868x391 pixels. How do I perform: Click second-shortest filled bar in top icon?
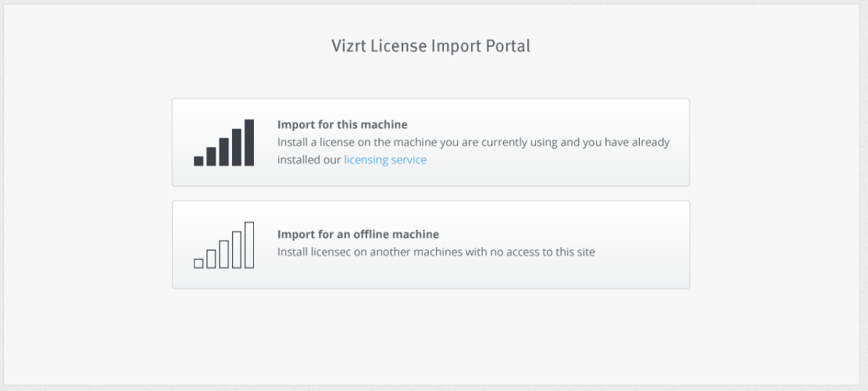click(211, 156)
